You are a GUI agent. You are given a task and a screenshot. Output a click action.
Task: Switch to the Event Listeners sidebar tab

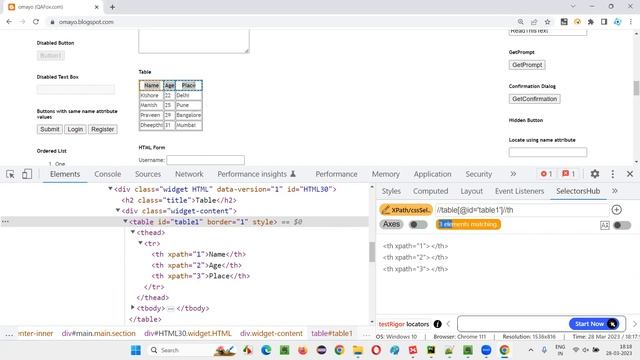point(519,191)
